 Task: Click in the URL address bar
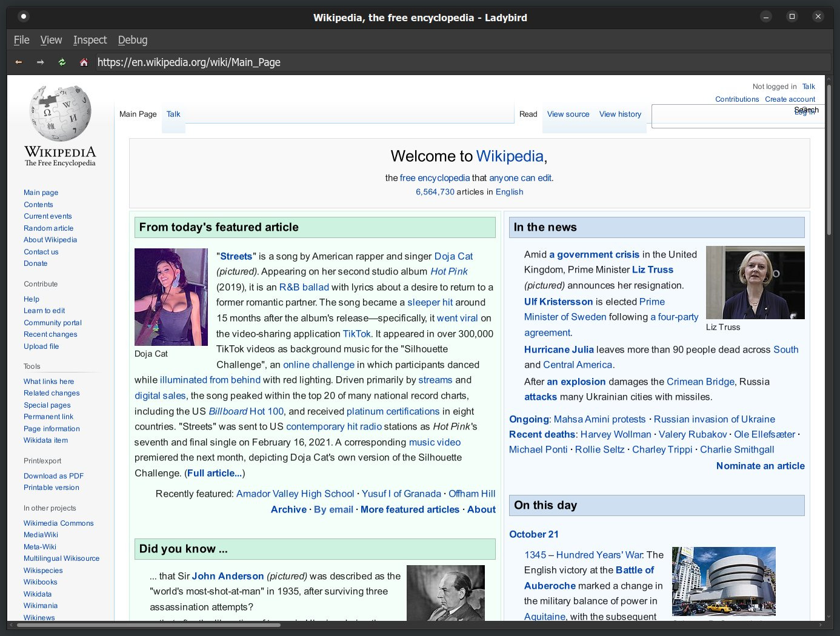point(463,62)
